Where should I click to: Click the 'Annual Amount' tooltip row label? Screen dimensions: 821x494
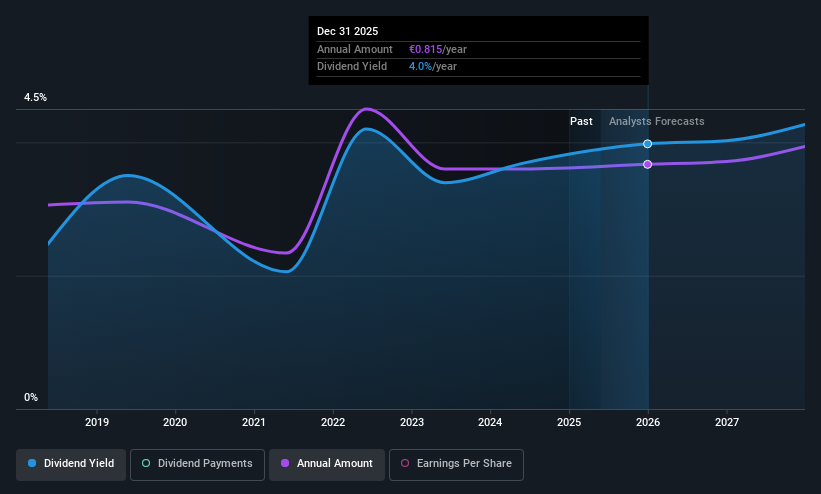click(x=354, y=49)
